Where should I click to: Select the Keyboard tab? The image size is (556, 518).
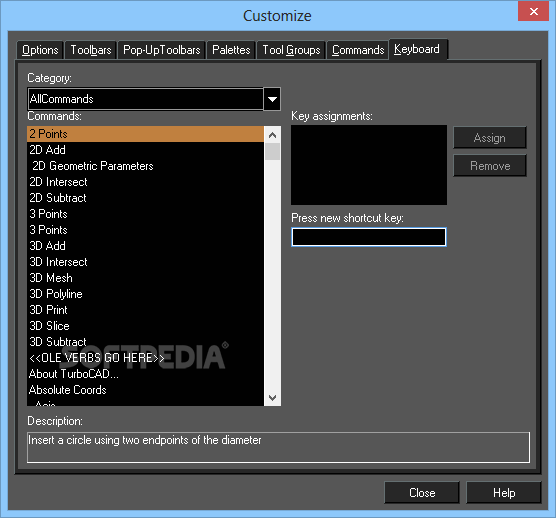click(x=418, y=49)
